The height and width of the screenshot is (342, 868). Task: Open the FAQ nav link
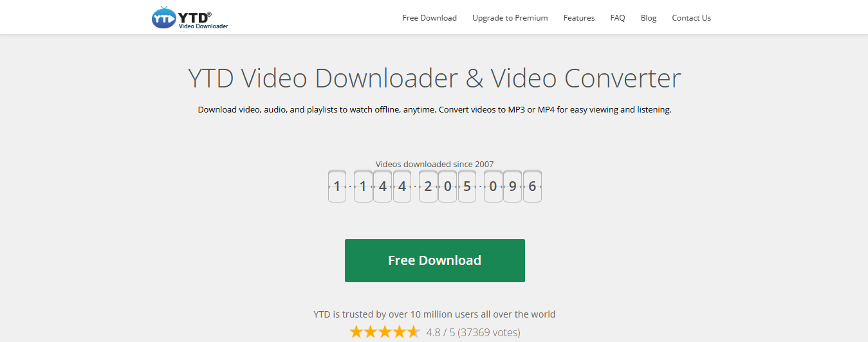click(x=618, y=18)
